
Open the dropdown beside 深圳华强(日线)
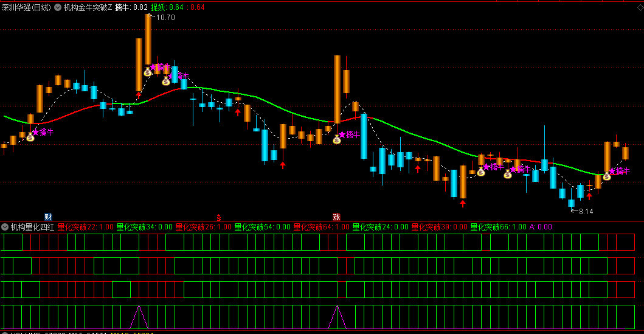click(x=58, y=7)
